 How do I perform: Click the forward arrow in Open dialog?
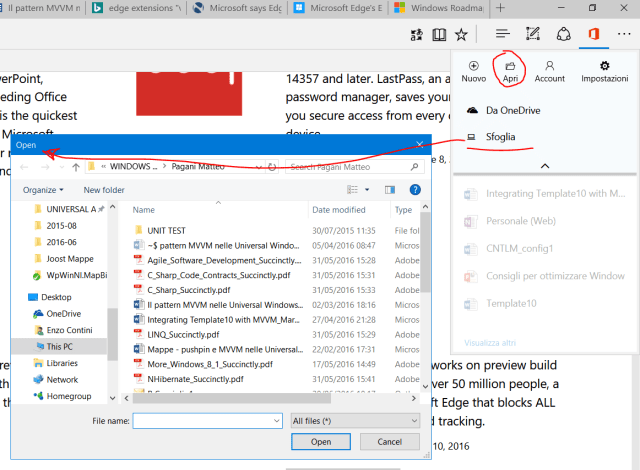[45, 167]
